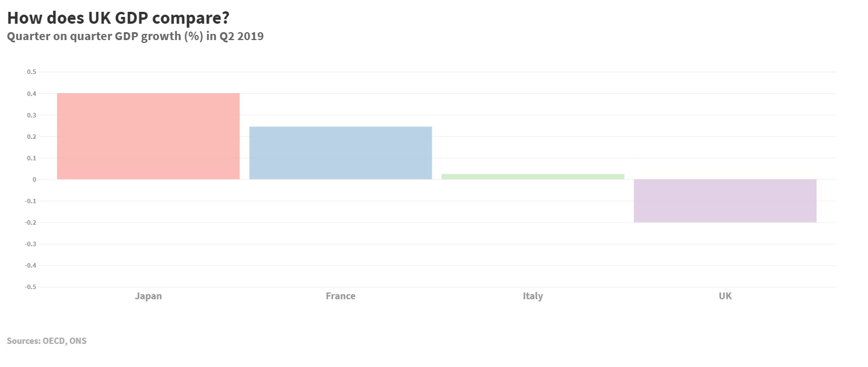Click the 0.4 y-axis tick label
This screenshot has height=367, width=868.
(x=31, y=94)
